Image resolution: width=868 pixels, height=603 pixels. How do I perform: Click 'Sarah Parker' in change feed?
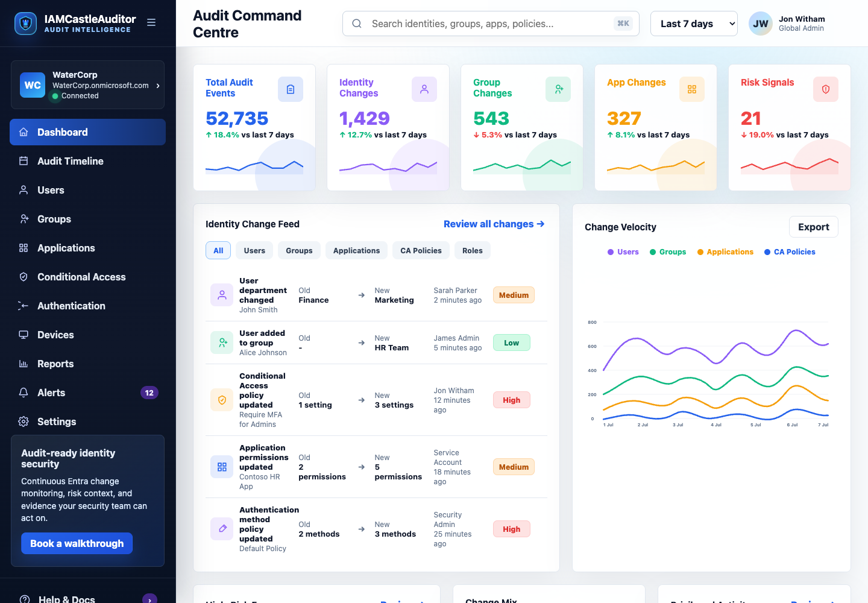pos(455,290)
